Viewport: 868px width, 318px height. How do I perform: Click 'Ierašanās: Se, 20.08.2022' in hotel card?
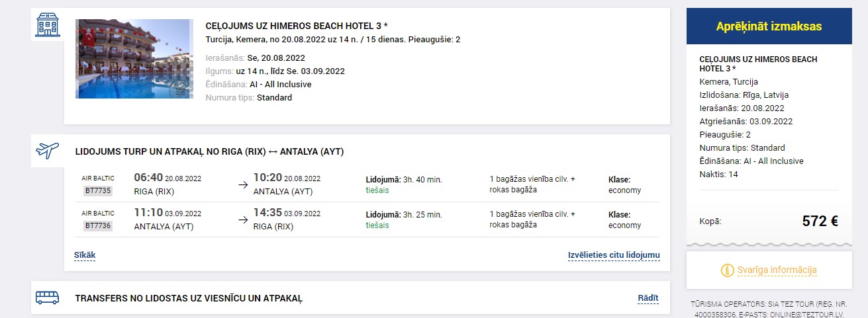point(256,58)
